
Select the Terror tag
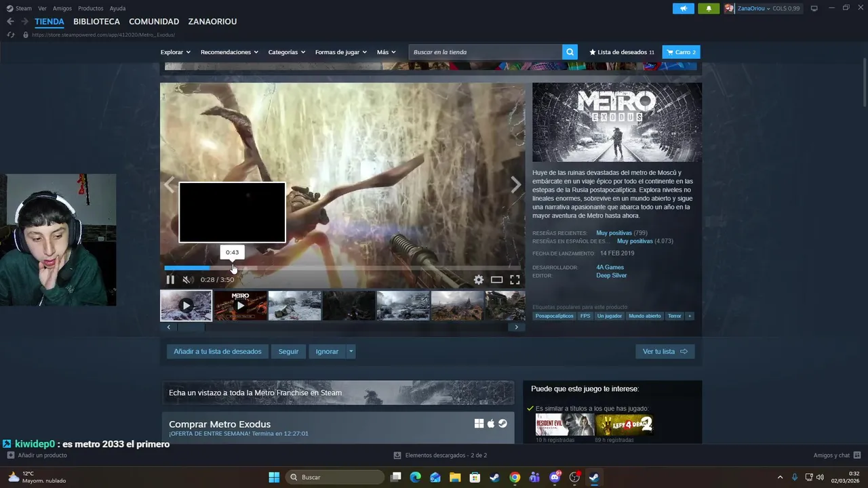click(674, 316)
